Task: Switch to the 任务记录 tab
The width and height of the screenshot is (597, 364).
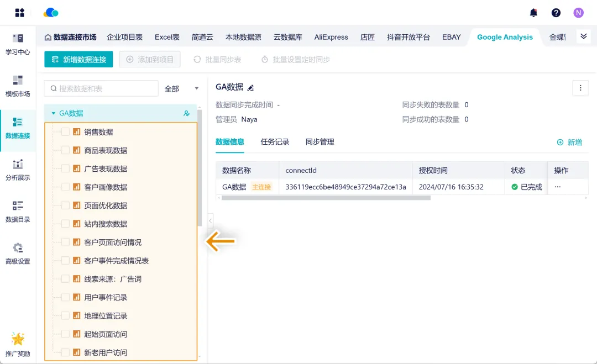Action: (x=275, y=142)
